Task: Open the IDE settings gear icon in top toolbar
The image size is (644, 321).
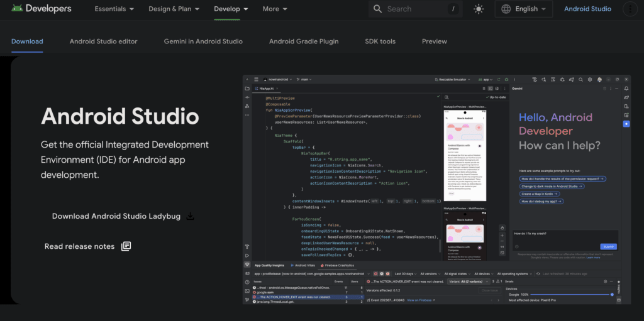Action: point(590,80)
